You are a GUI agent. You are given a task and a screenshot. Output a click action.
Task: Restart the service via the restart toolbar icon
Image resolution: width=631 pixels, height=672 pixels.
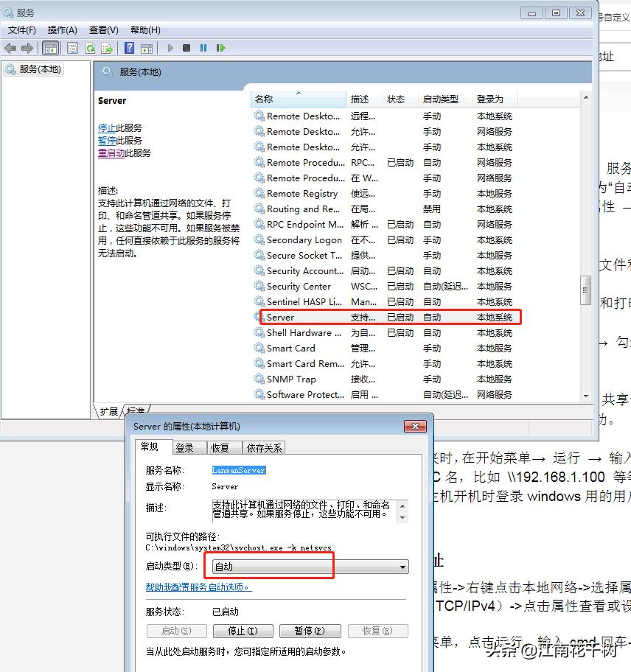pyautogui.click(x=220, y=47)
